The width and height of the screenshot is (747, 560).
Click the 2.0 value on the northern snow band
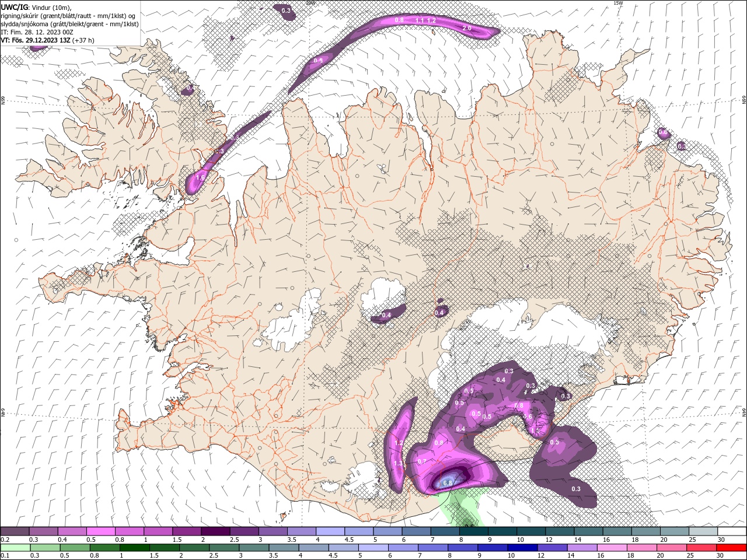pyautogui.click(x=467, y=28)
